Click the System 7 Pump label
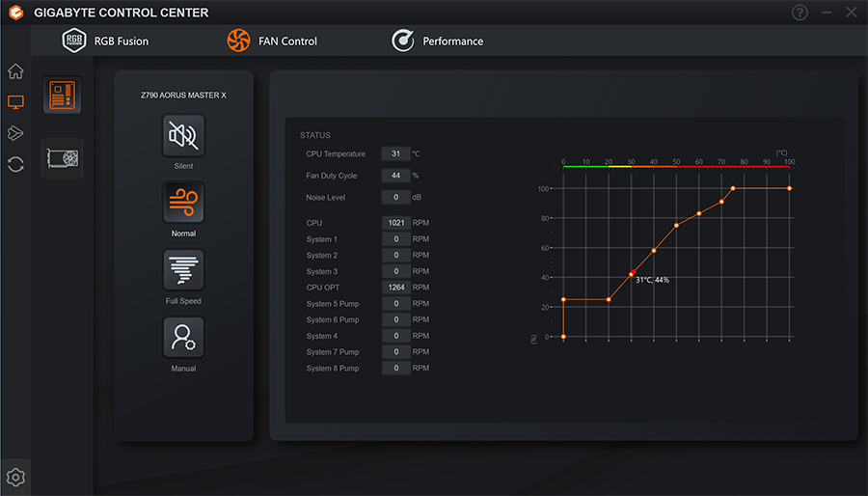 click(333, 352)
